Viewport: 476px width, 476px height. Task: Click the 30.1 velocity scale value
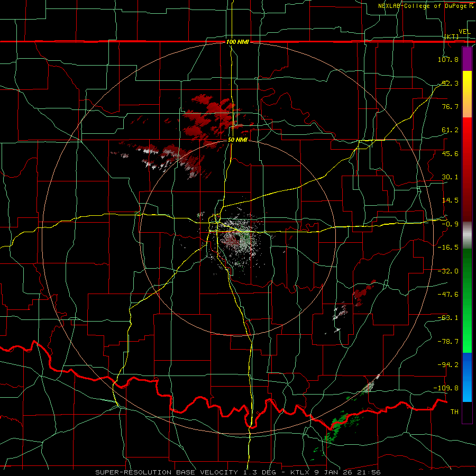pos(450,177)
